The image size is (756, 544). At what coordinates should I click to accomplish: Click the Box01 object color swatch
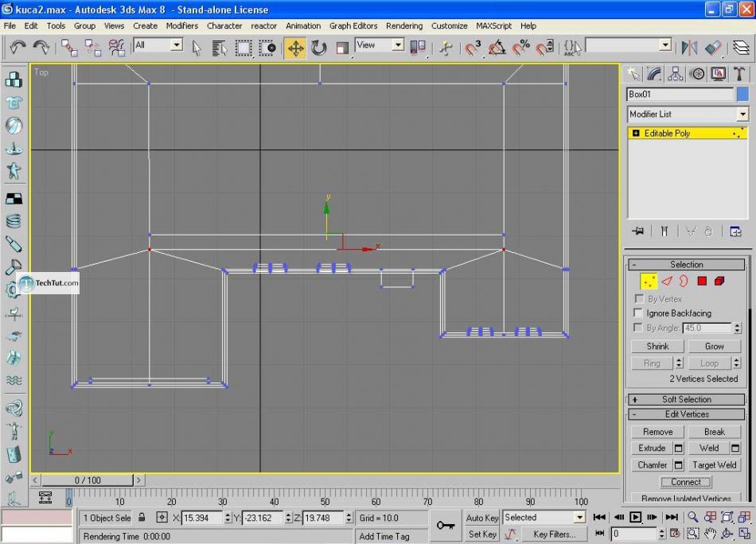(742, 95)
